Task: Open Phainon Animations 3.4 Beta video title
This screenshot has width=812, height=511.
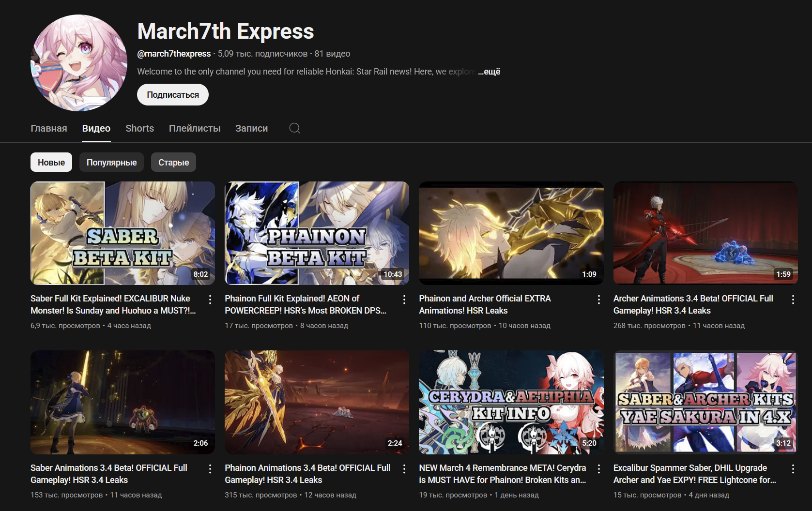Action: (307, 474)
